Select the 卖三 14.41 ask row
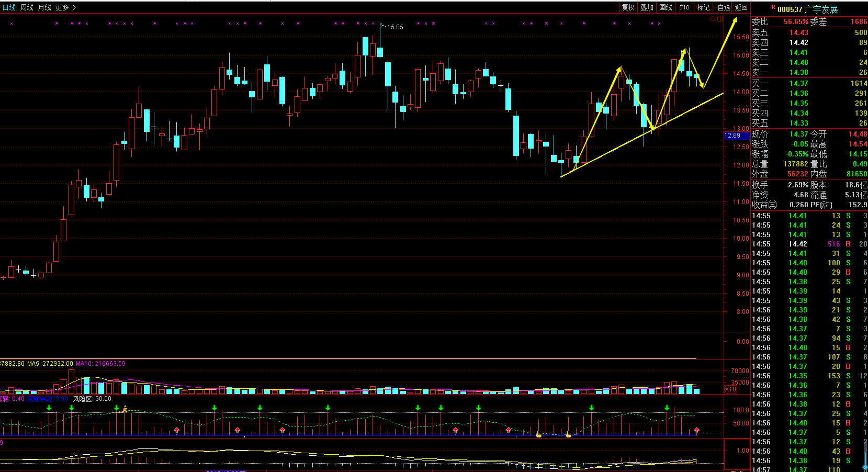 tap(809, 52)
